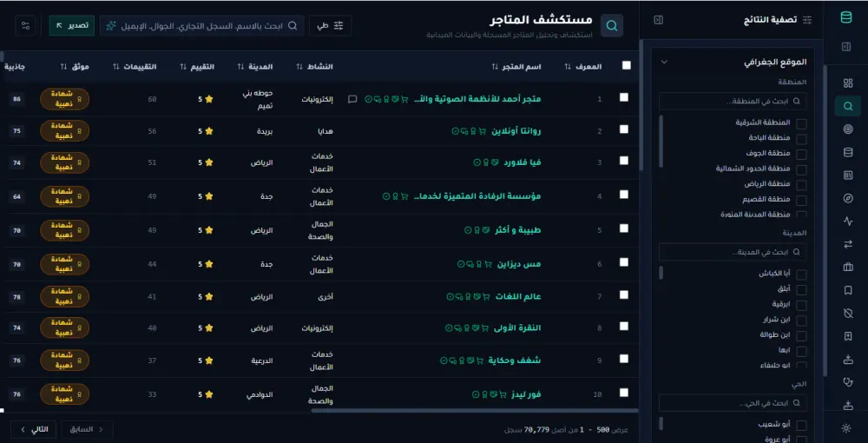Click the city list scrollbar thumb

pyautogui.click(x=661, y=273)
